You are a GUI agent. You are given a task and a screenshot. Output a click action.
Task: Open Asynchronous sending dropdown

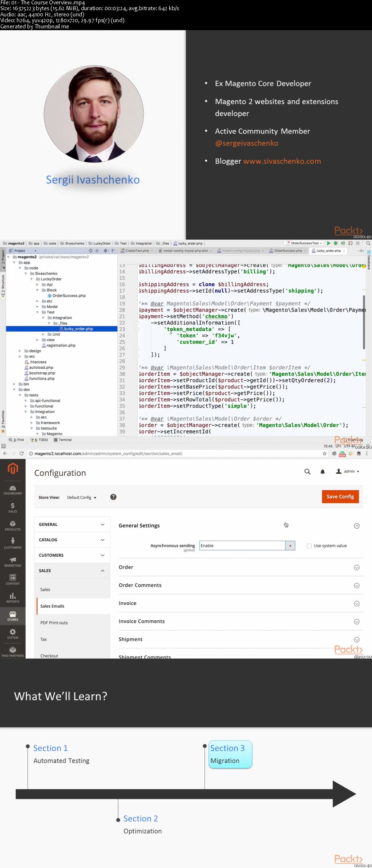point(247,545)
